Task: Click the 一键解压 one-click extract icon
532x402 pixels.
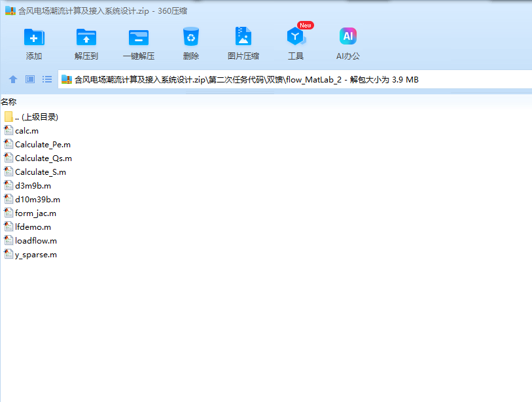Action: (x=139, y=37)
